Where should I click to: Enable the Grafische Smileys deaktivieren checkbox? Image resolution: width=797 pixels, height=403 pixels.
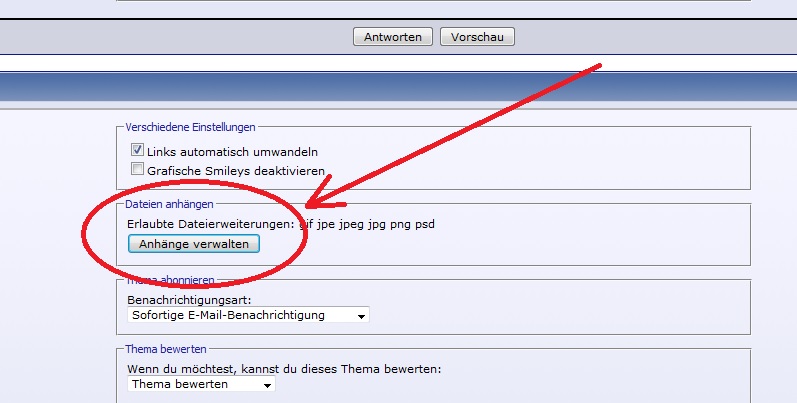click(138, 170)
